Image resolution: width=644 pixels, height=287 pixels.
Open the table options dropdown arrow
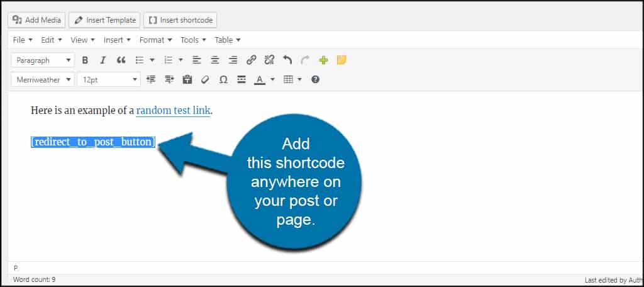tap(300, 80)
